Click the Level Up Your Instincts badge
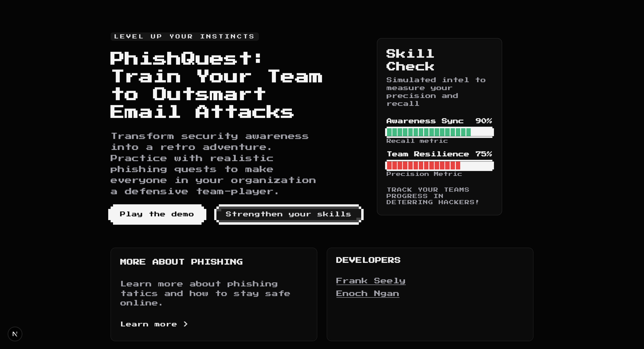The image size is (644, 349). 184,37
